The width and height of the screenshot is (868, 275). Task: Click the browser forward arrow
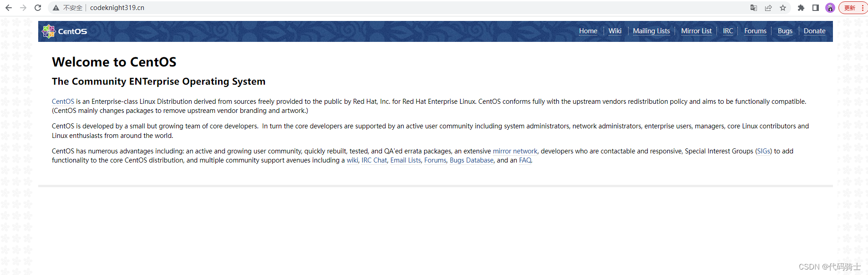click(23, 8)
